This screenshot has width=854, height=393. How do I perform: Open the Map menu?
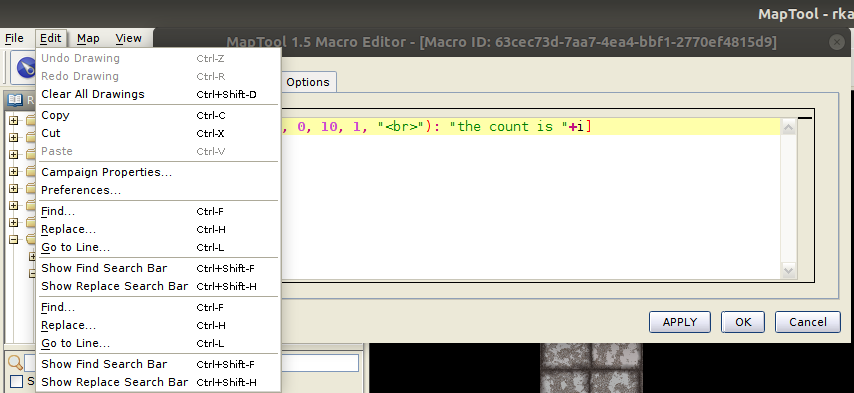tap(88, 38)
